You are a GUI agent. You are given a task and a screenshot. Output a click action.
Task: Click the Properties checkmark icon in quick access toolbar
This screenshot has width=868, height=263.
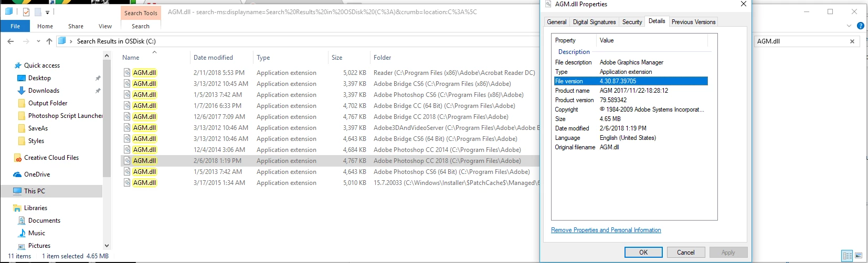(x=26, y=12)
